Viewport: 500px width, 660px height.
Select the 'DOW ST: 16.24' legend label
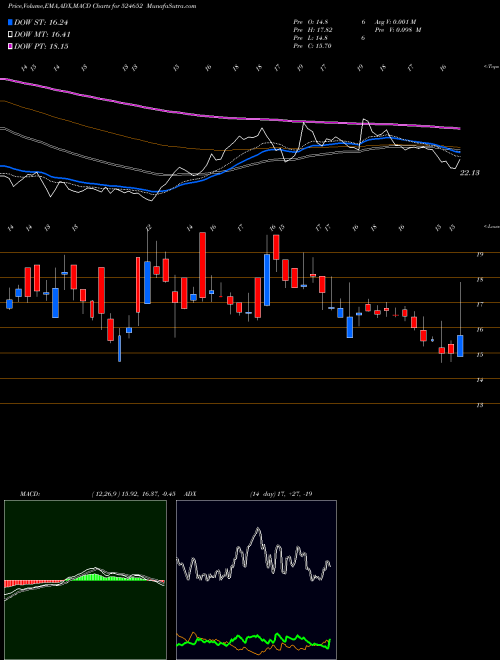(41, 22)
